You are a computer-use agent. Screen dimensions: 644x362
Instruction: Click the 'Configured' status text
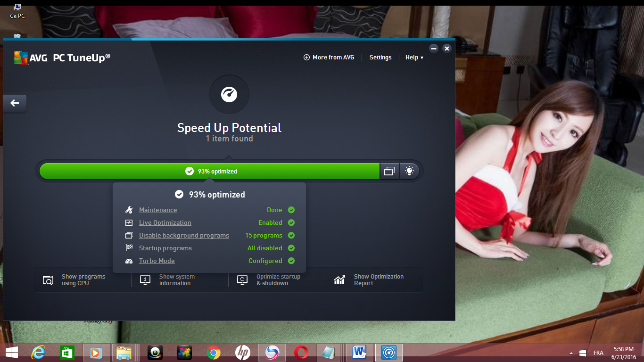pyautogui.click(x=265, y=261)
